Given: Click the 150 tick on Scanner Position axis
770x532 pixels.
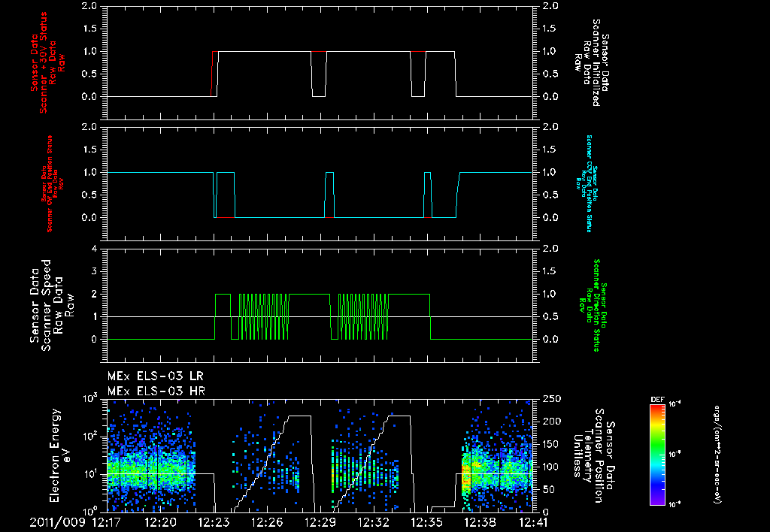Looking at the screenshot, I should click(x=551, y=444).
